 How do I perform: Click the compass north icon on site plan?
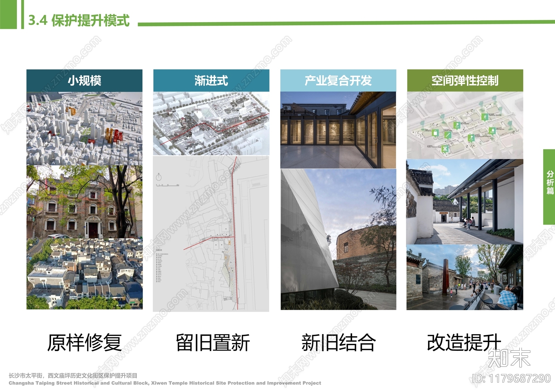coord(159,177)
